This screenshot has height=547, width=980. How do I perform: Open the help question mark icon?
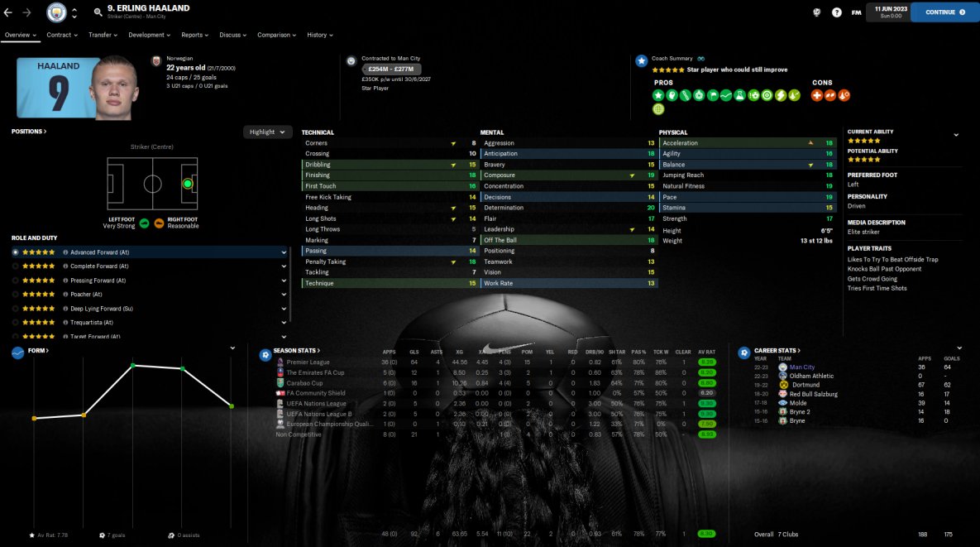pos(836,12)
